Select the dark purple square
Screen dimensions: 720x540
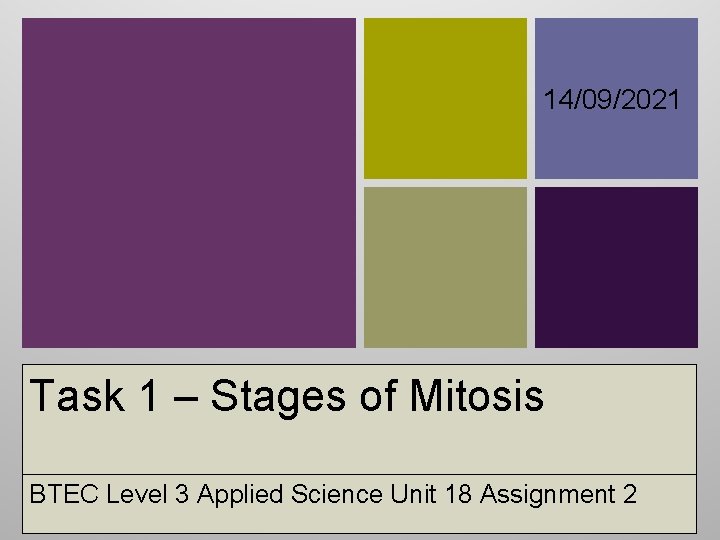pos(616,267)
